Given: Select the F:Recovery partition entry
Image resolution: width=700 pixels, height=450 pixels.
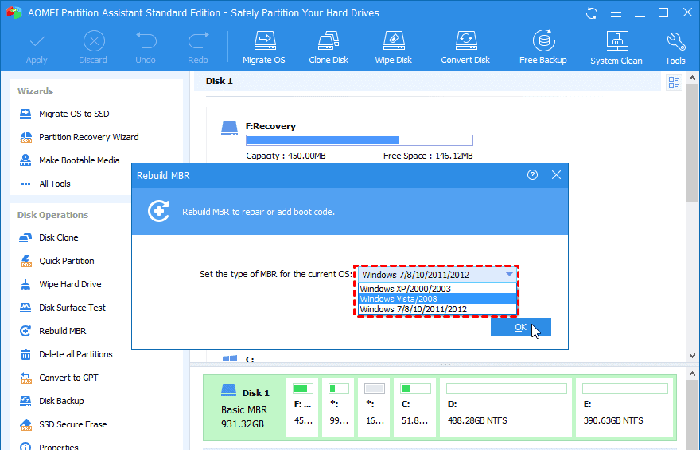Looking at the screenshot, I should click(x=346, y=141).
